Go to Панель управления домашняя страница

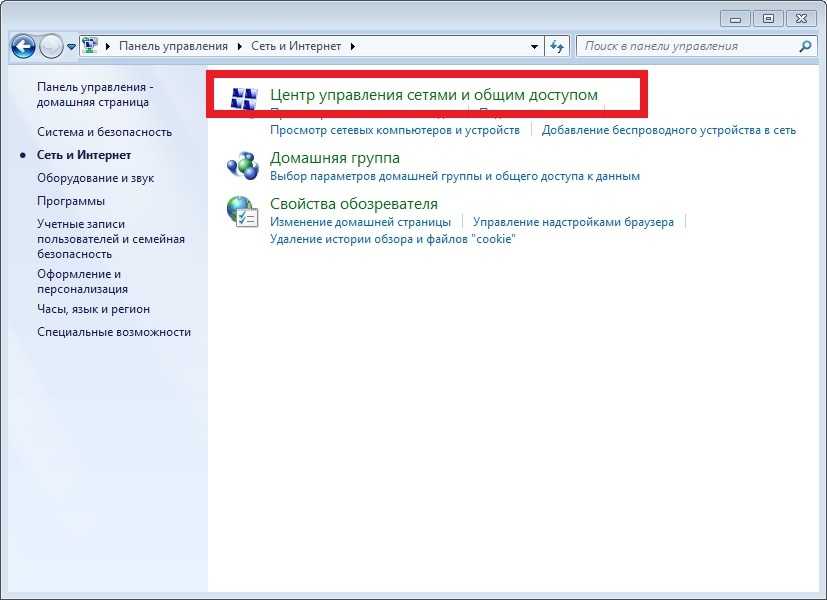pyautogui.click(x=93, y=95)
